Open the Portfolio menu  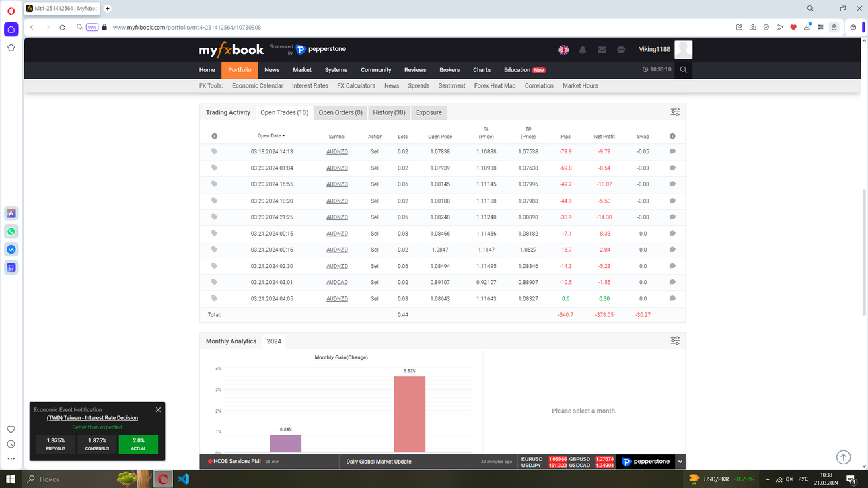[x=240, y=70]
